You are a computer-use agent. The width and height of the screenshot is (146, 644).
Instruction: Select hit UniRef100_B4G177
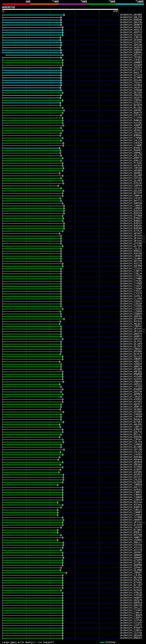pos(131,72)
